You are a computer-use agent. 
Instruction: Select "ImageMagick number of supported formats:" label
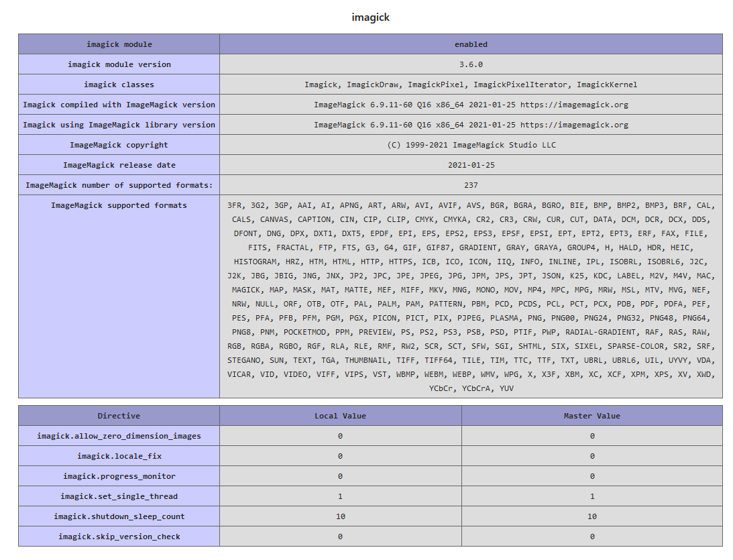[119, 185]
